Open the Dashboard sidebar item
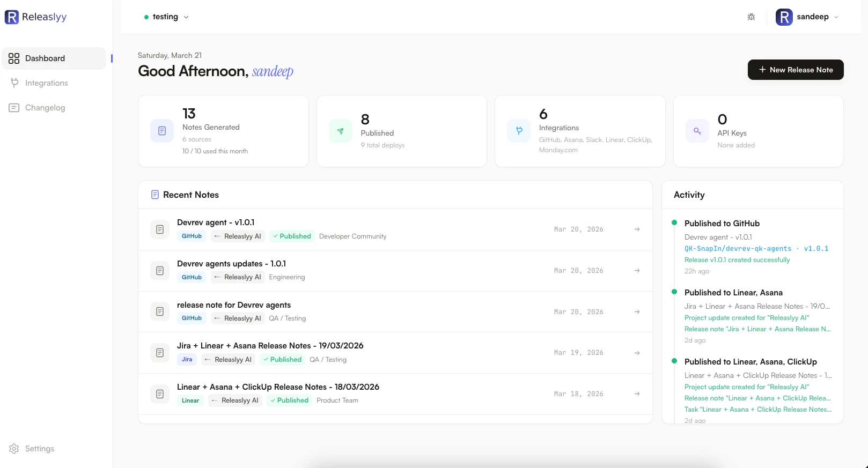The height and width of the screenshot is (468, 868). (x=54, y=58)
